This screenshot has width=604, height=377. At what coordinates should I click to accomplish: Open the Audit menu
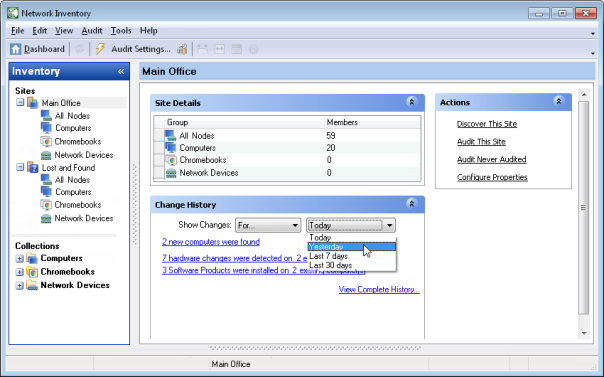pos(92,30)
